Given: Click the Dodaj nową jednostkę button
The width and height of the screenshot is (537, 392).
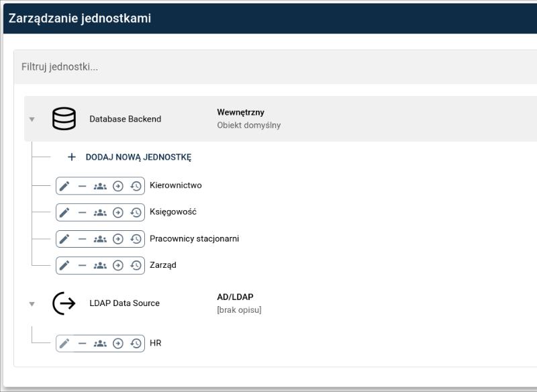Looking at the screenshot, I should coord(130,157).
